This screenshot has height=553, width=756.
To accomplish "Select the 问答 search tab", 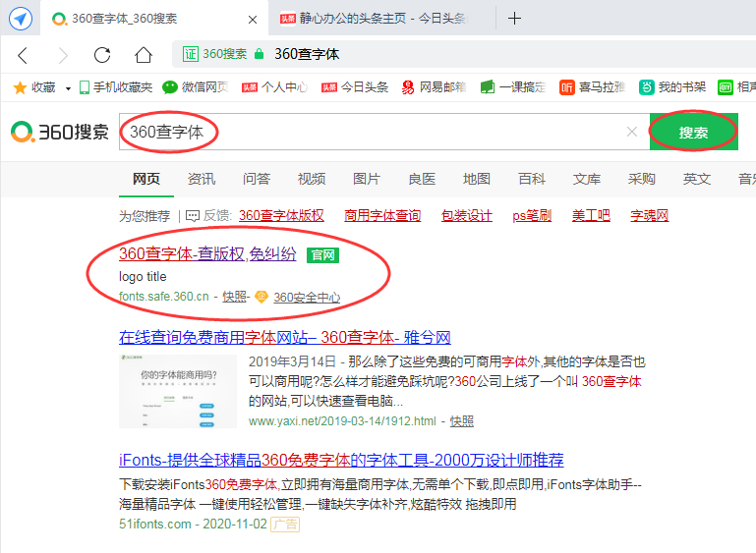I will click(256, 179).
